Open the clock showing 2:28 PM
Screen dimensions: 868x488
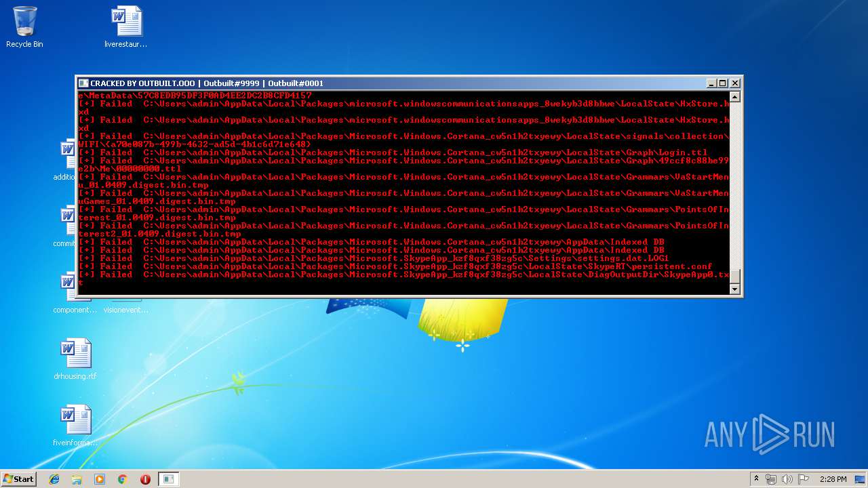[x=833, y=479]
